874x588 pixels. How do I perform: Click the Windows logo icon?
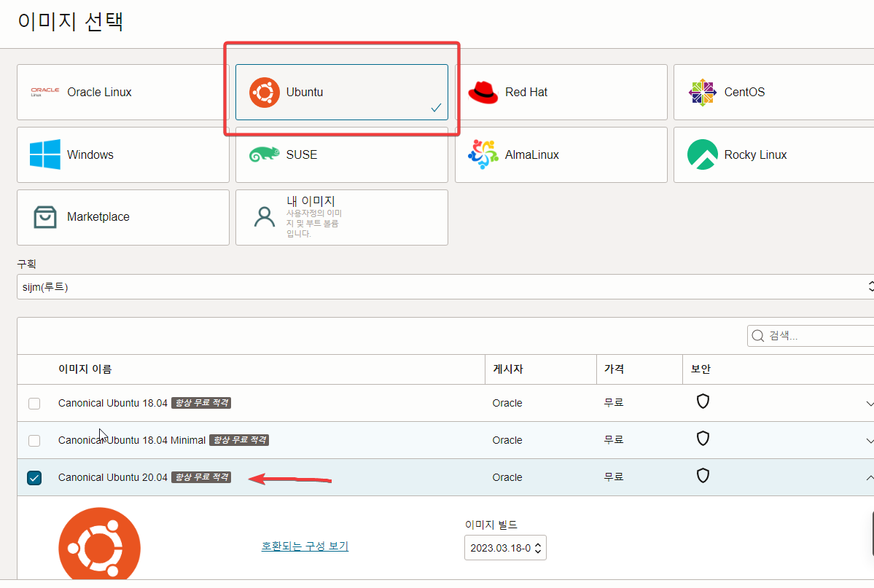(44, 154)
